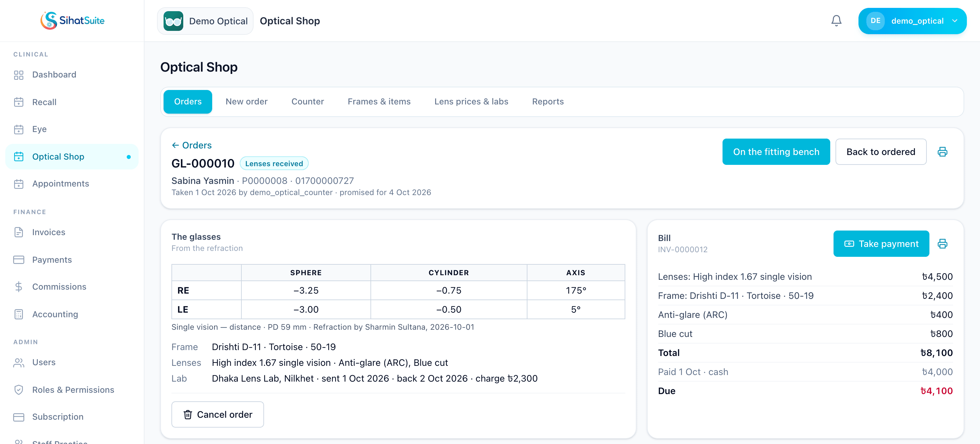
Task: Open the Eye module in sidebar
Action: click(72, 129)
